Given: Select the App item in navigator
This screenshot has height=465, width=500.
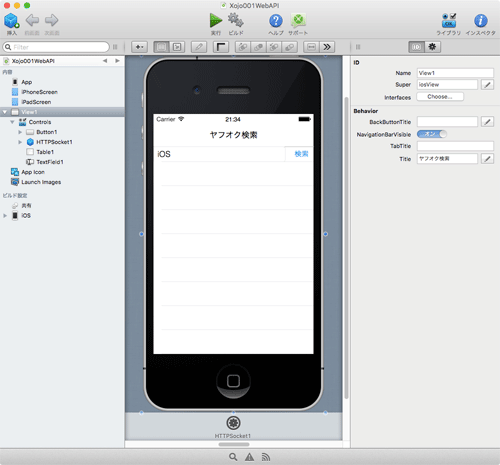Looking at the screenshot, I should (x=26, y=82).
